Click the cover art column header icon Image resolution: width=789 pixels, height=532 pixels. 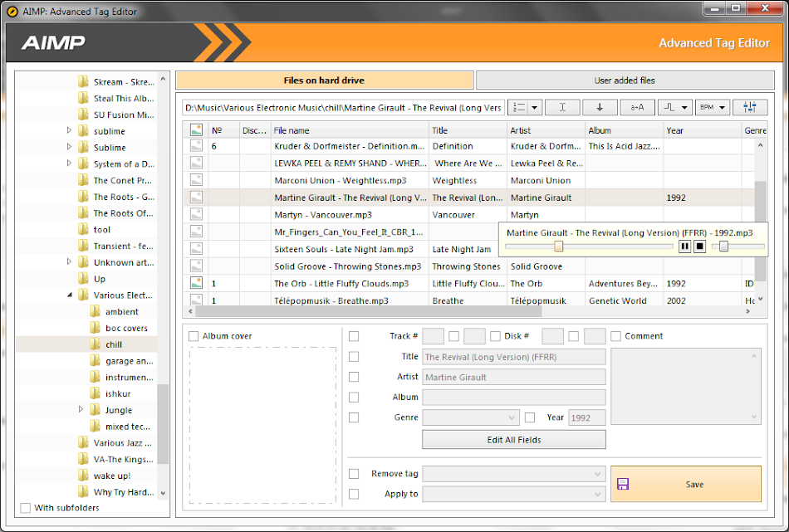point(196,130)
